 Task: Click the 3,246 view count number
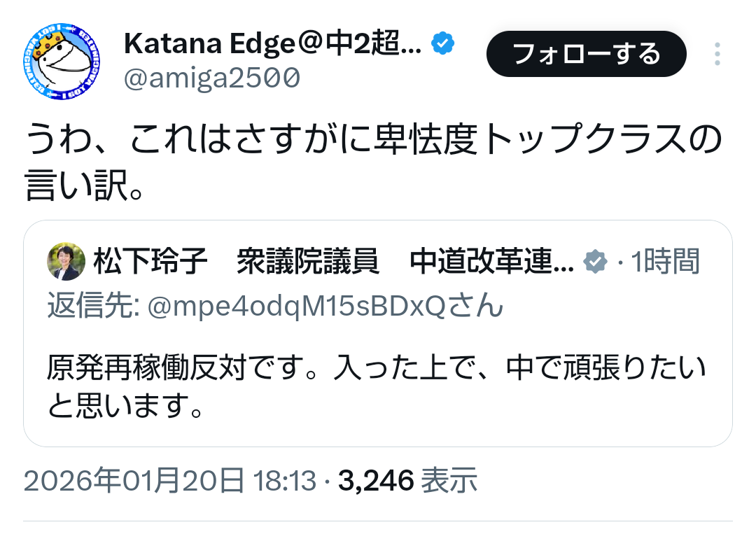(x=377, y=482)
